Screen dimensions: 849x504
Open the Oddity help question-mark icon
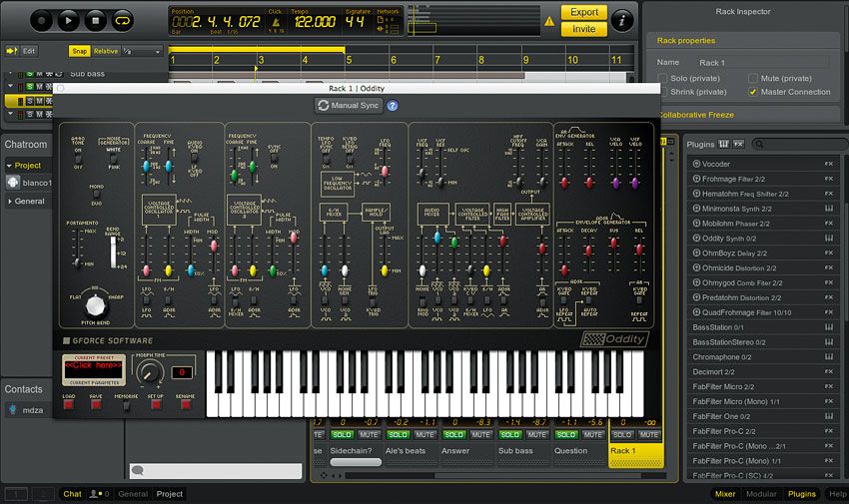pos(392,106)
